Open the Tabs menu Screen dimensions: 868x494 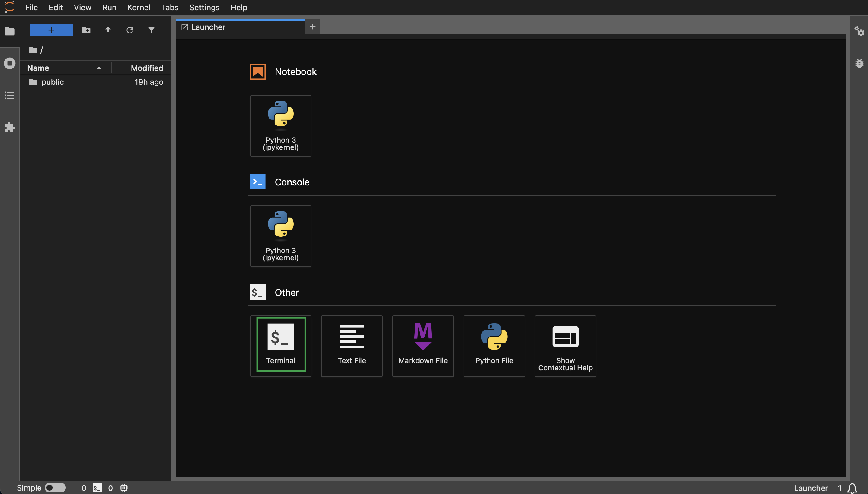tap(170, 7)
